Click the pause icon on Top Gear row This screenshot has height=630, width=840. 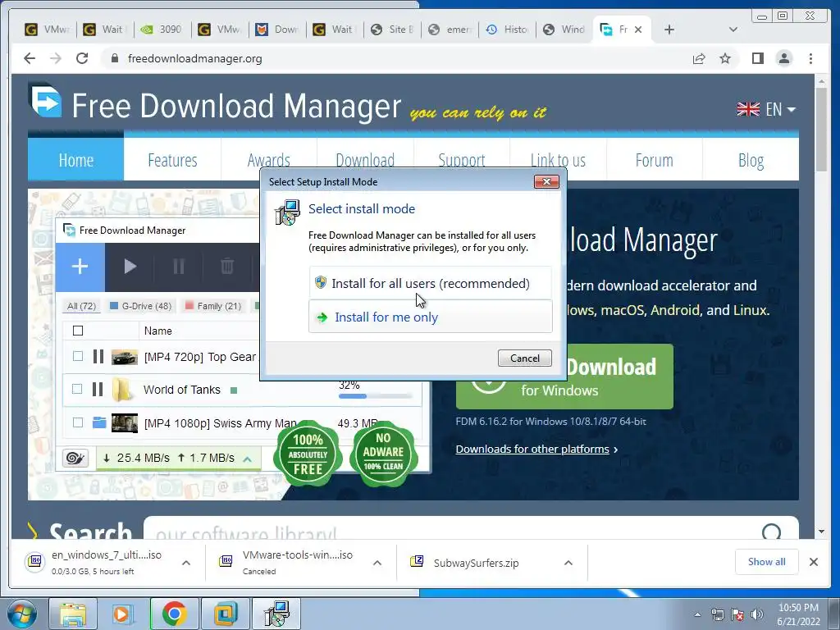click(x=98, y=356)
